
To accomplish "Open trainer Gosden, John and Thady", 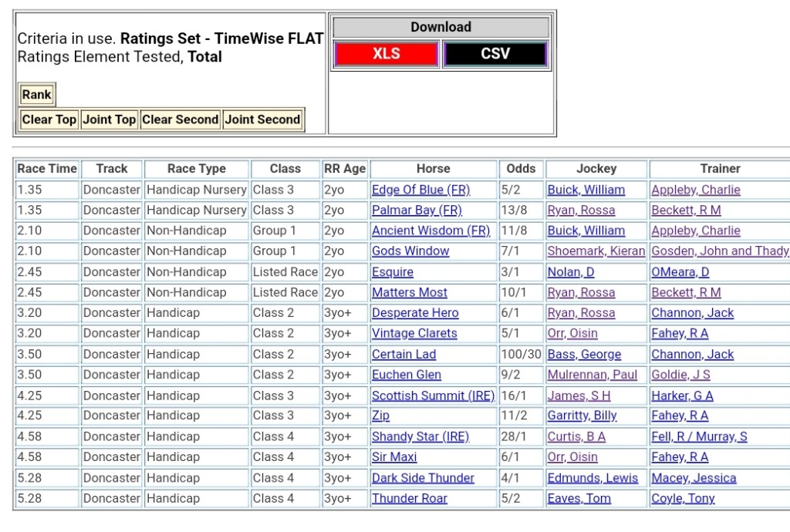I will (x=720, y=251).
